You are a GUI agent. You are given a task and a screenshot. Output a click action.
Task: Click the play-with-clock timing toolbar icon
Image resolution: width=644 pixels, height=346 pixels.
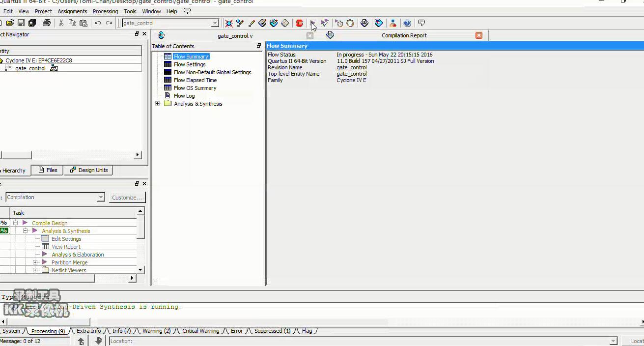339,23
